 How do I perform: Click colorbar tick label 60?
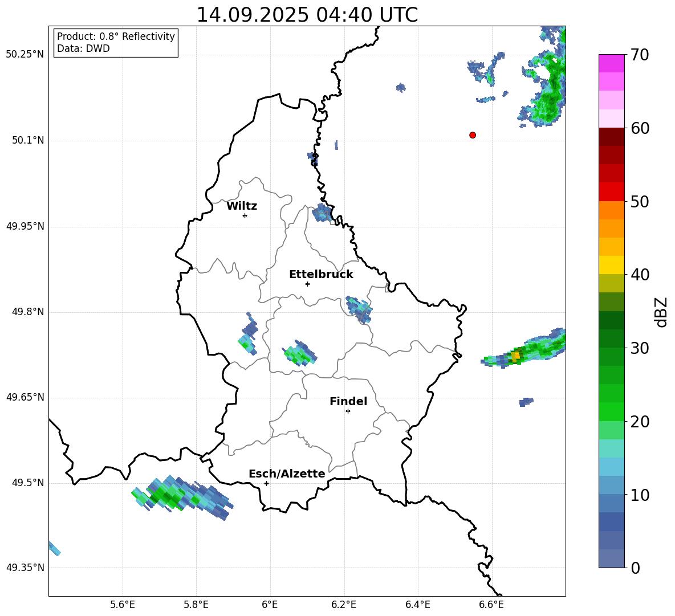(x=640, y=128)
